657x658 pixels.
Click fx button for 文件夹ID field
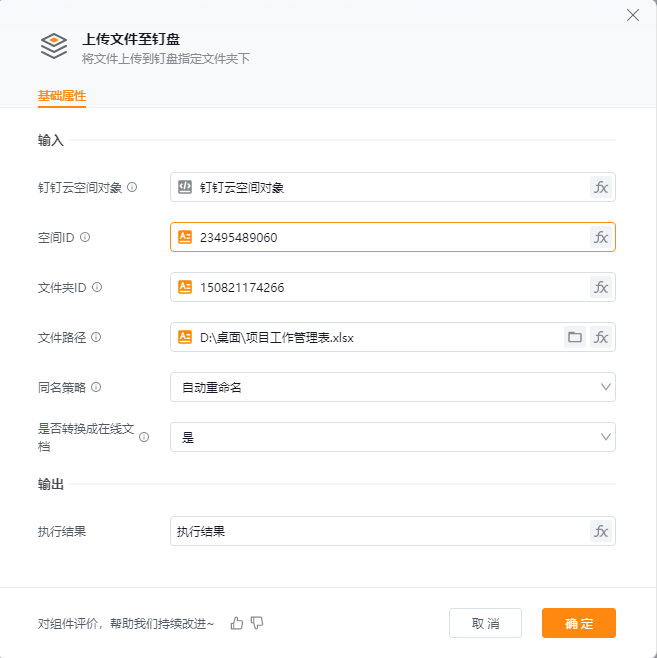[601, 287]
